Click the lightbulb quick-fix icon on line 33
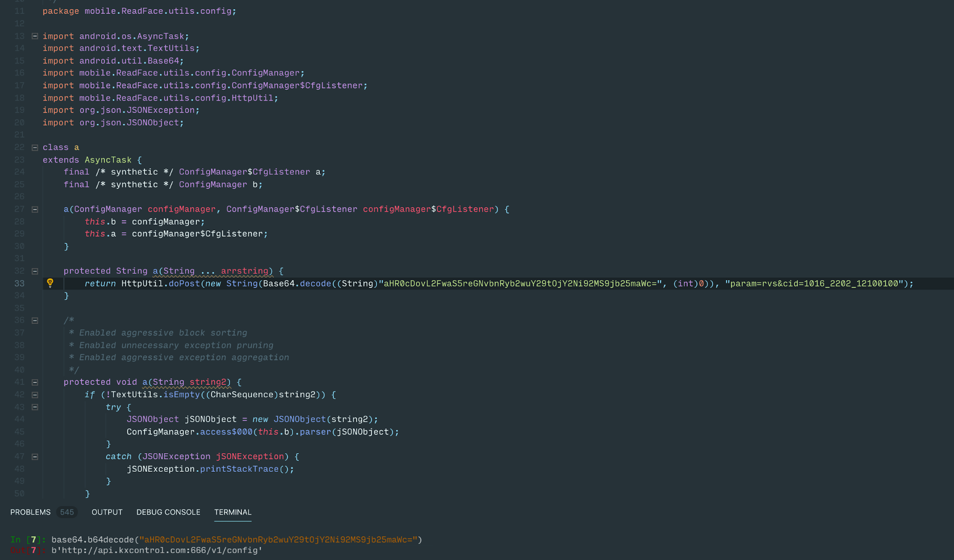The width and height of the screenshot is (954, 560). click(50, 283)
